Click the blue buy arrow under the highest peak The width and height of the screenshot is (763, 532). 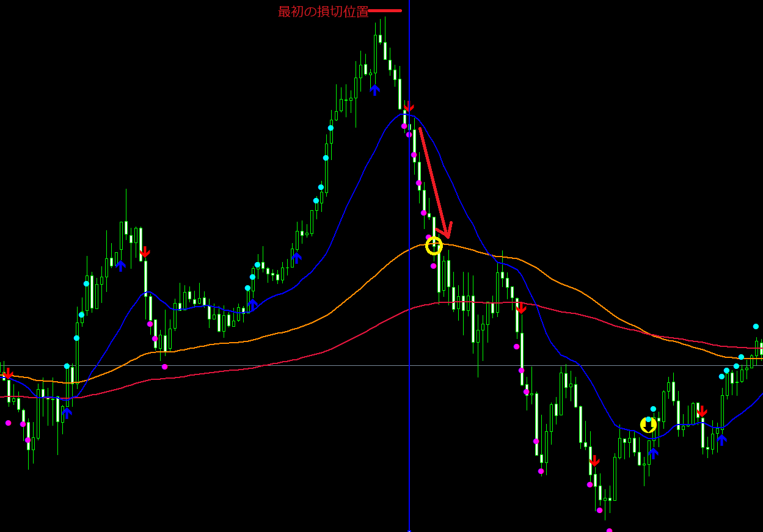374,90
